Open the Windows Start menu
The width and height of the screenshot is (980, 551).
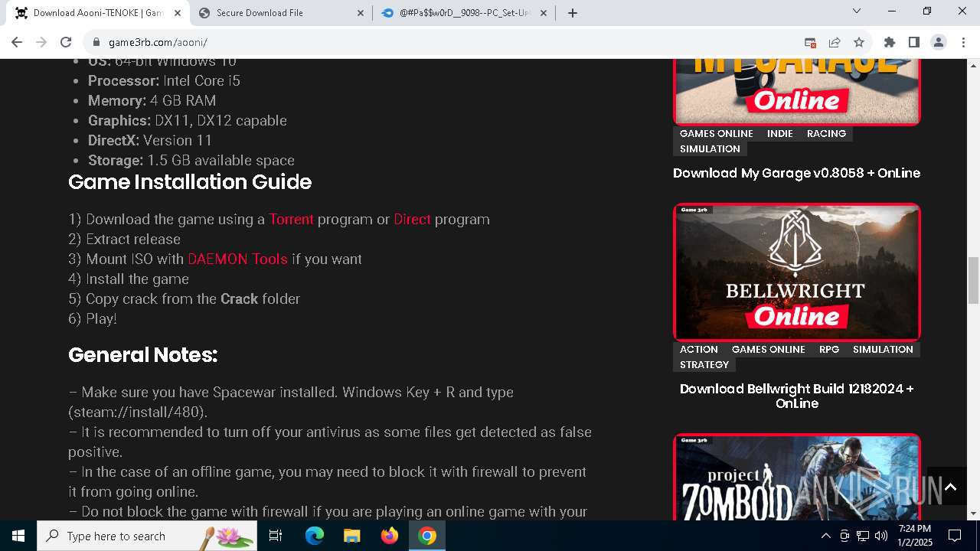click(x=18, y=536)
